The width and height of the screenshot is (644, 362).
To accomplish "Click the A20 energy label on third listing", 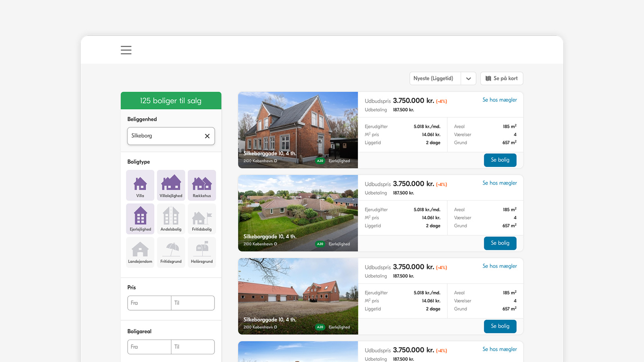I will pos(320,327).
